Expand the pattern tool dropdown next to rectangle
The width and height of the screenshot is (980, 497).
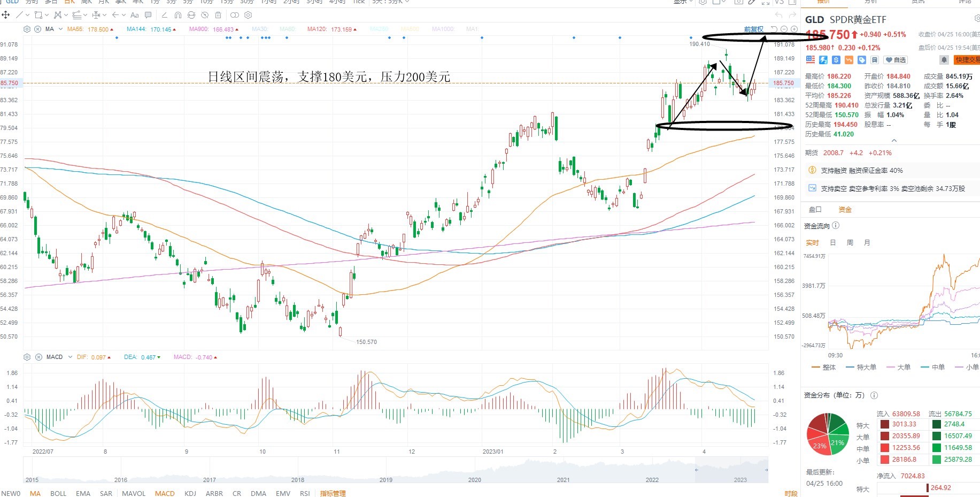[x=66, y=15]
